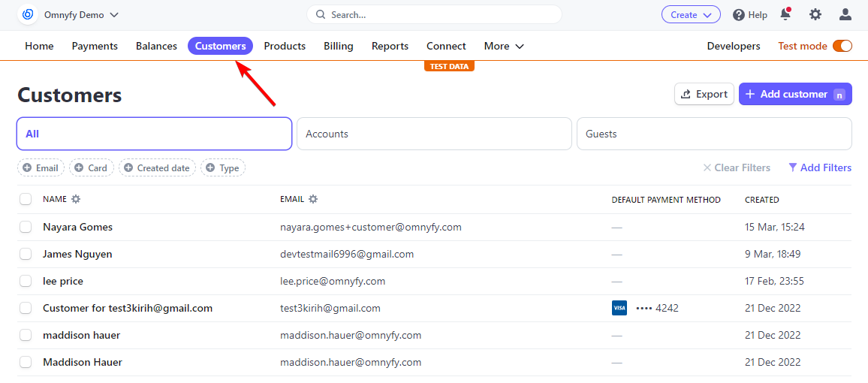Click the Export button
Viewport: 868px width, 383px height.
pos(704,94)
